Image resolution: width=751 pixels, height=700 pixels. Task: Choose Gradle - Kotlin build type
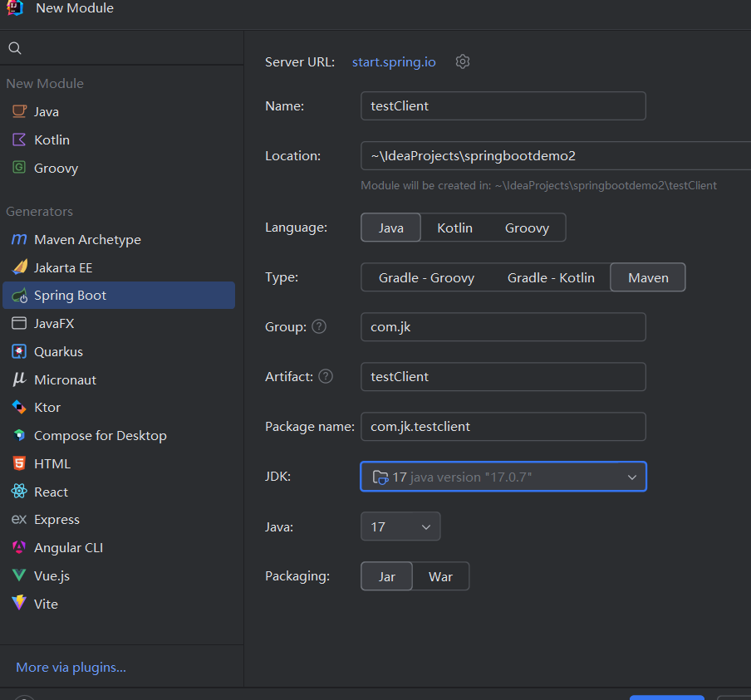click(x=551, y=277)
